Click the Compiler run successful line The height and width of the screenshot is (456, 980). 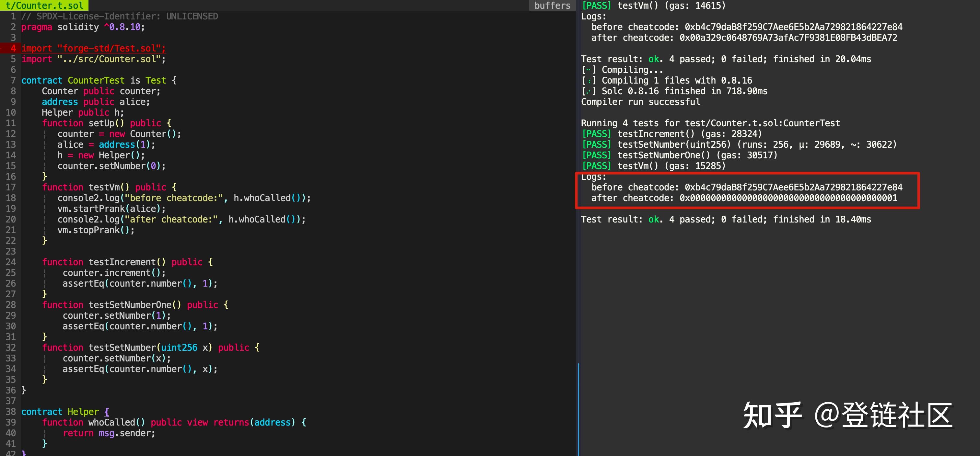(640, 102)
